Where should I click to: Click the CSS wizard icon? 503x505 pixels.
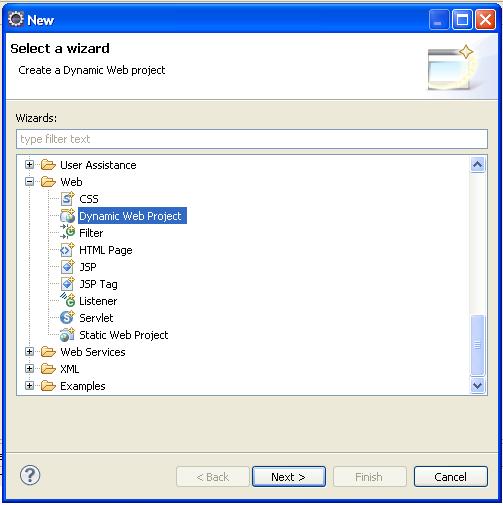coord(67,199)
